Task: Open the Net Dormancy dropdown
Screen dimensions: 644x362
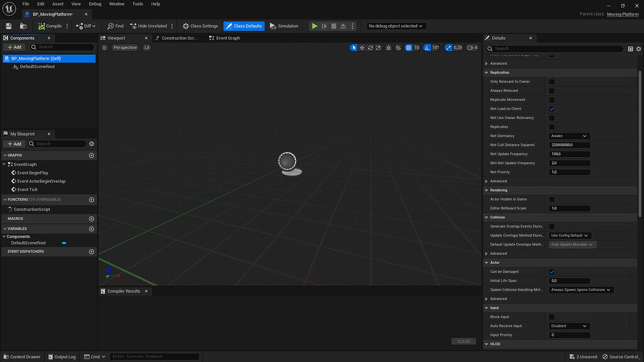Action: 569,136
